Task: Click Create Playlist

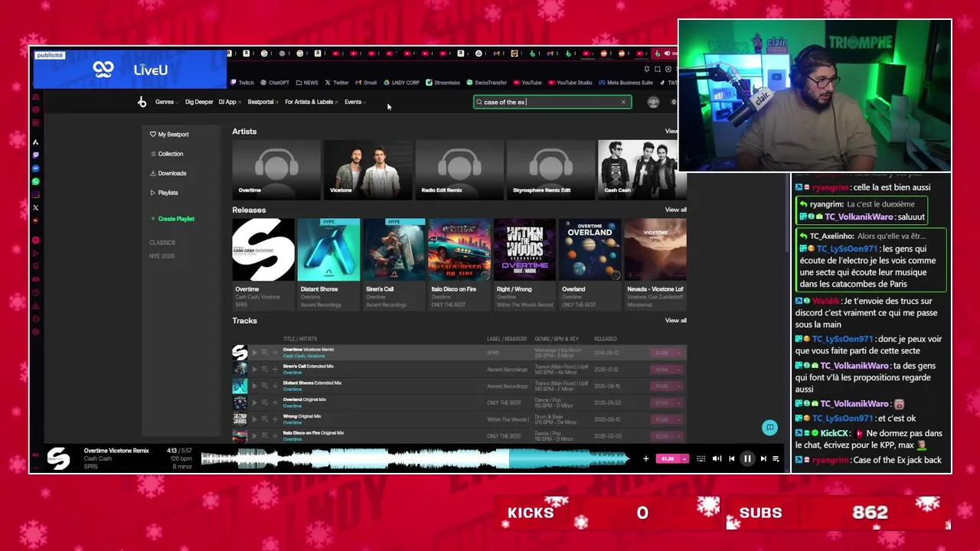Action: point(172,219)
